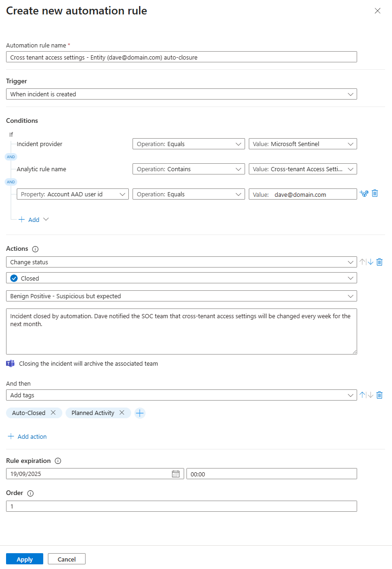Open Value Cross-tenant Access Settings dropdown
The width and height of the screenshot is (392, 569).
coord(303,169)
